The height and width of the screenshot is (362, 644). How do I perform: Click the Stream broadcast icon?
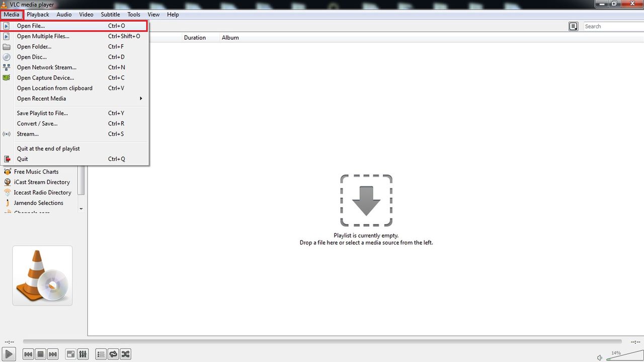click(x=7, y=134)
